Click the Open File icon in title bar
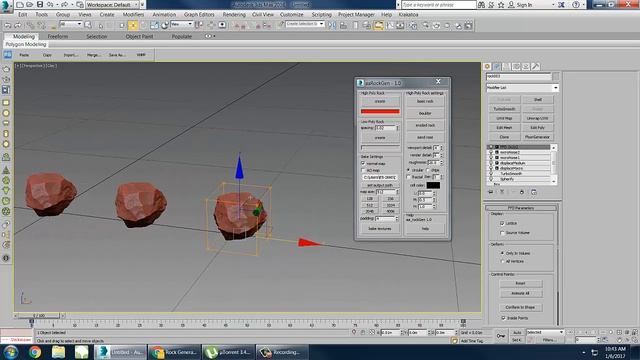The height and width of the screenshot is (360, 640). [x=30, y=4]
